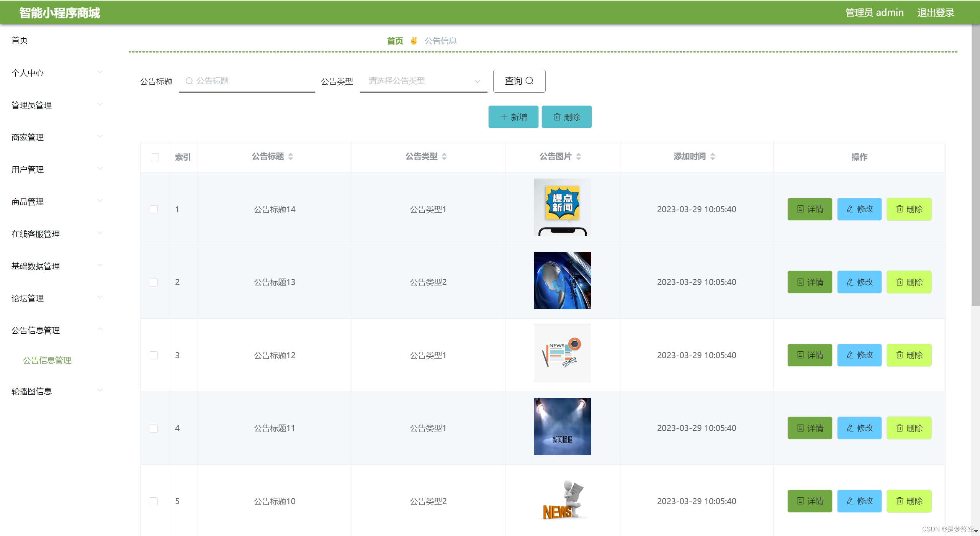Image resolution: width=980 pixels, height=536 pixels.
Task: Click the search icon inside 公告标题 field
Action: [x=189, y=81]
